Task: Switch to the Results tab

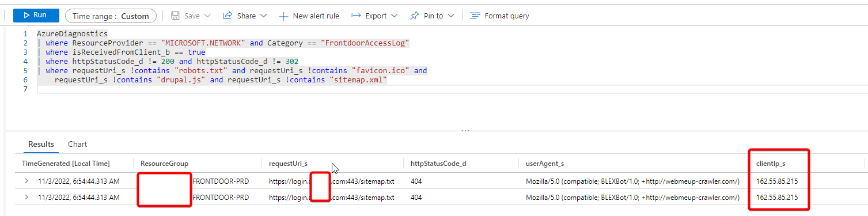Action: pyautogui.click(x=41, y=144)
